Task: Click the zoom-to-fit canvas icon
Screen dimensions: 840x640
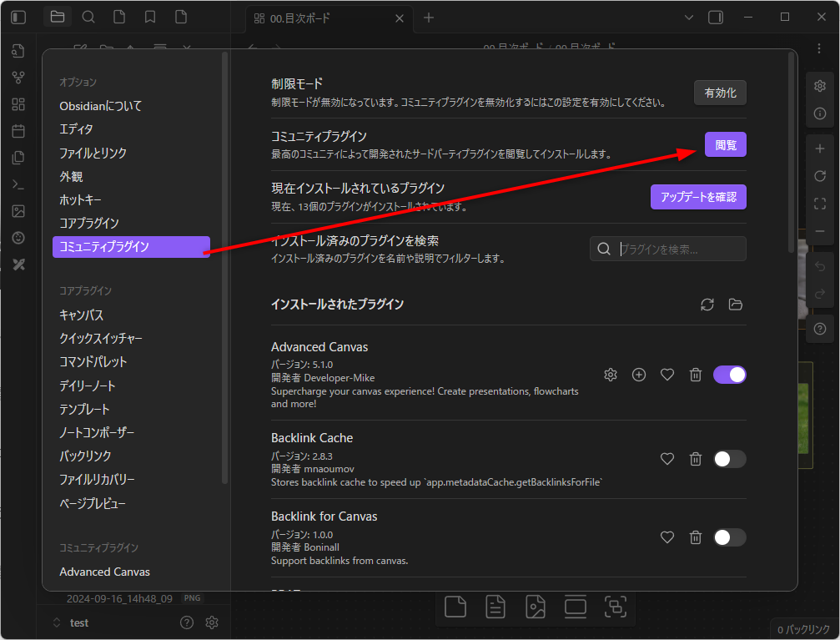Action: (x=820, y=204)
